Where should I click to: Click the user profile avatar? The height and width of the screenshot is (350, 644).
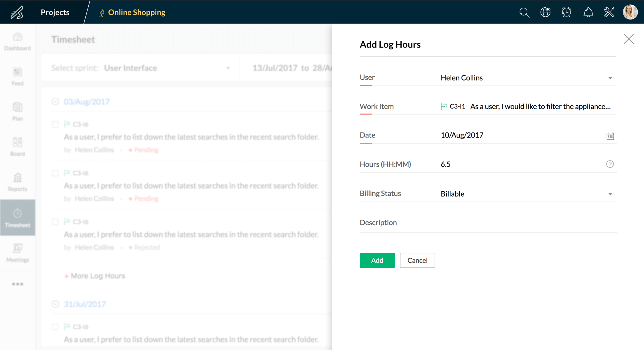630,12
